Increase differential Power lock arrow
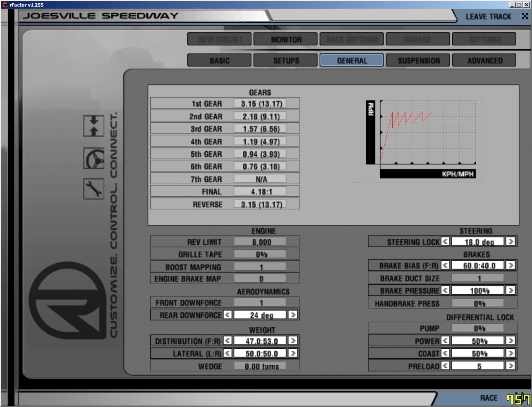 (x=510, y=341)
